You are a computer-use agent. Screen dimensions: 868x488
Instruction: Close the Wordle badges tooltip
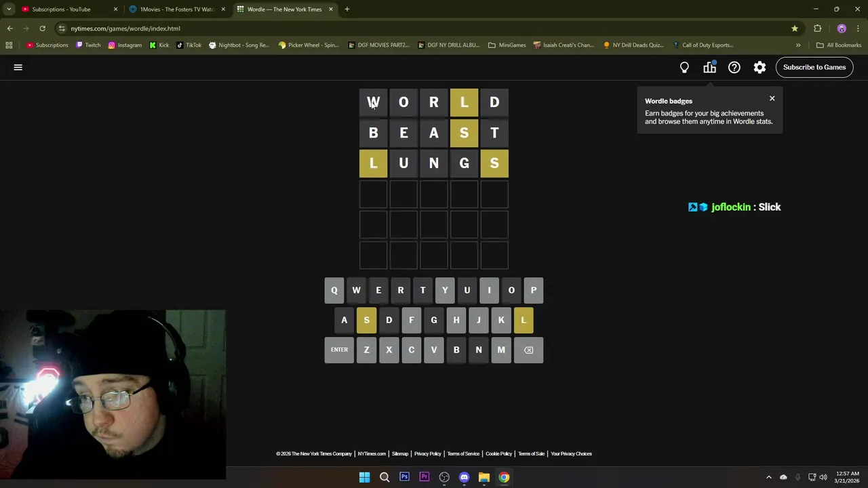772,99
